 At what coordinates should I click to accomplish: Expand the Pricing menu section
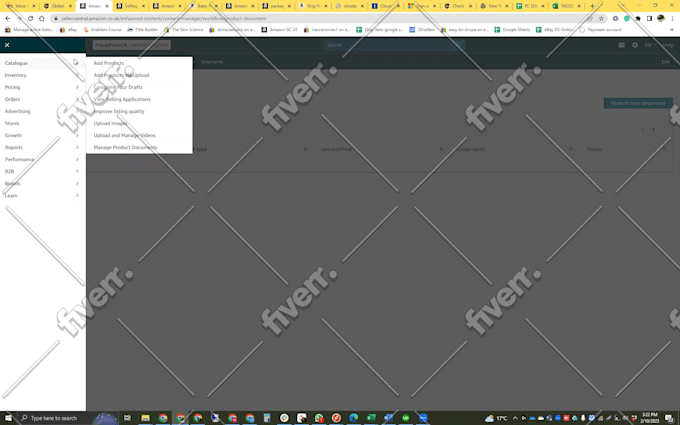click(x=42, y=87)
